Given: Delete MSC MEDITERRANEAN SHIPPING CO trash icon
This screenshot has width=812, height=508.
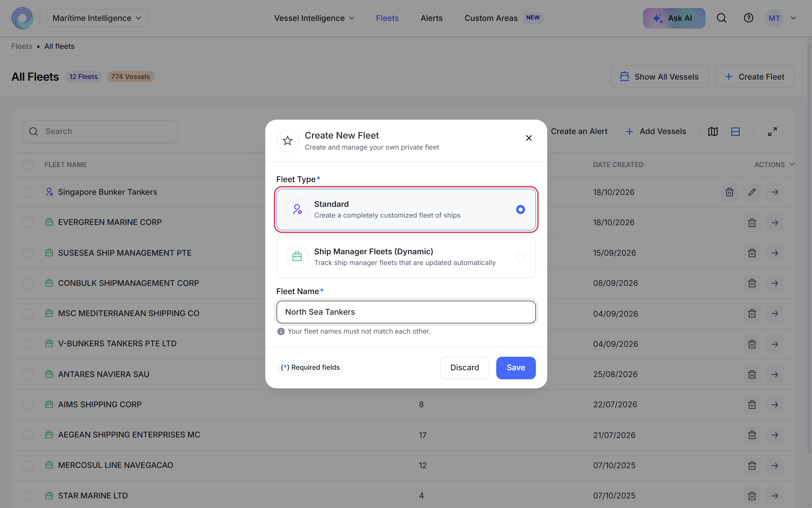Looking at the screenshot, I should pyautogui.click(x=752, y=314).
